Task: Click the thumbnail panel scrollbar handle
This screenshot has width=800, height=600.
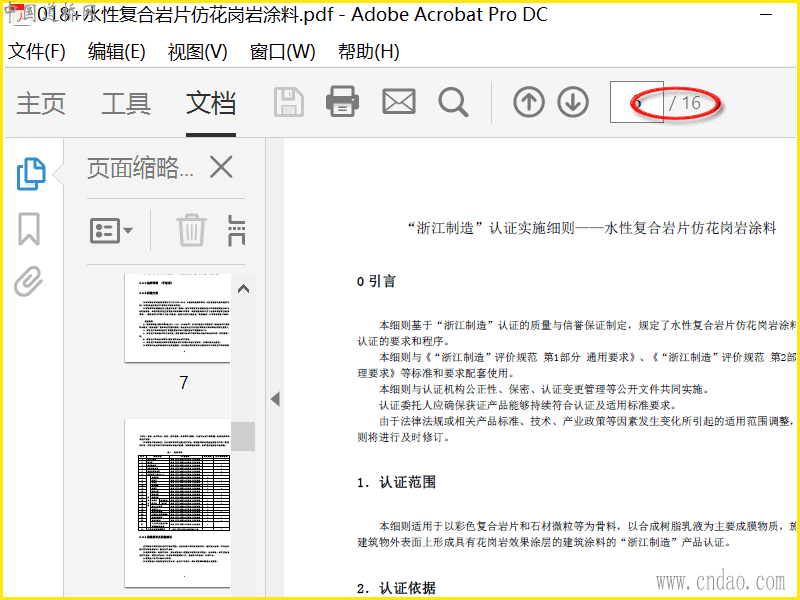Action: point(243,436)
